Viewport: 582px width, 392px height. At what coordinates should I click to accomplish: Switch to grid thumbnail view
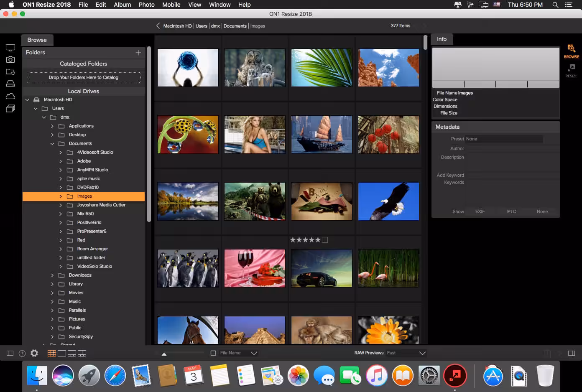click(x=52, y=354)
